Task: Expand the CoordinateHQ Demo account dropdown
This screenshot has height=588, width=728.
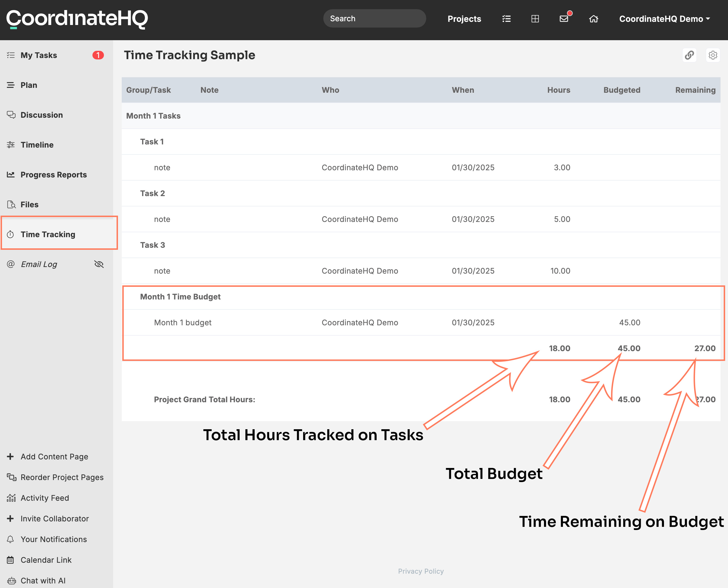Action: [x=664, y=19]
